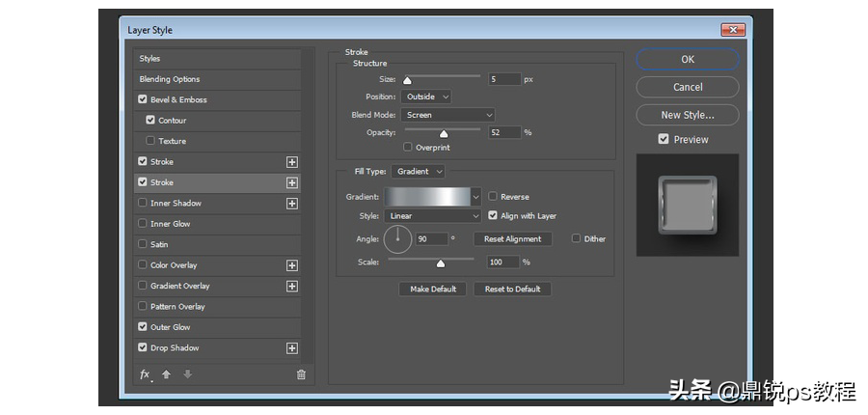
Task: Uncheck the Contour checkbox
Action: (x=150, y=121)
